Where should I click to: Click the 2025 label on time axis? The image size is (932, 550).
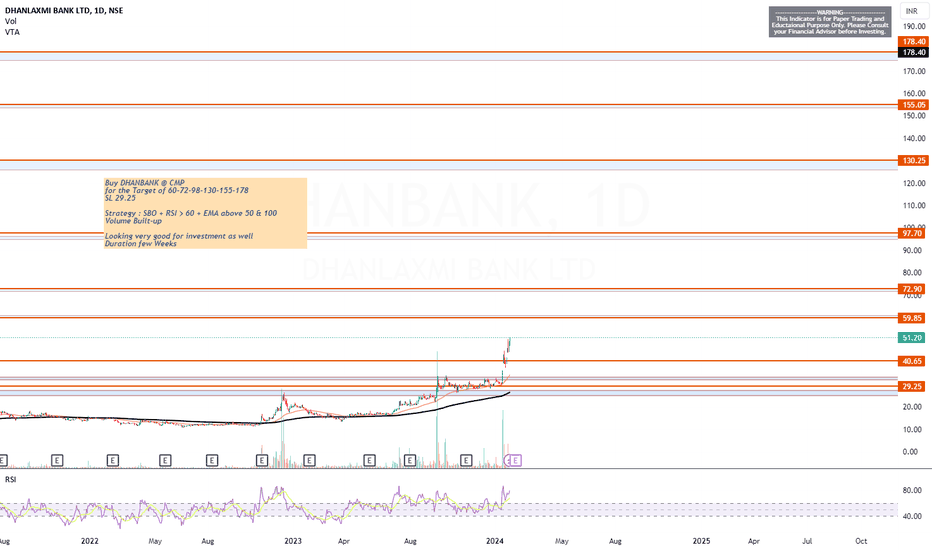coord(701,541)
